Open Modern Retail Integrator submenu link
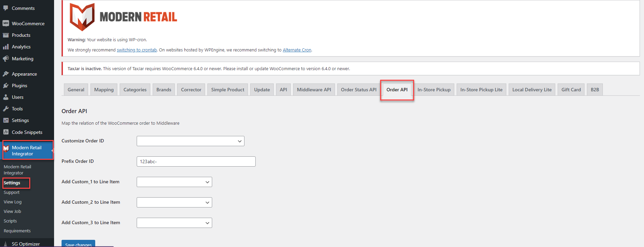644x247 pixels. (17, 170)
